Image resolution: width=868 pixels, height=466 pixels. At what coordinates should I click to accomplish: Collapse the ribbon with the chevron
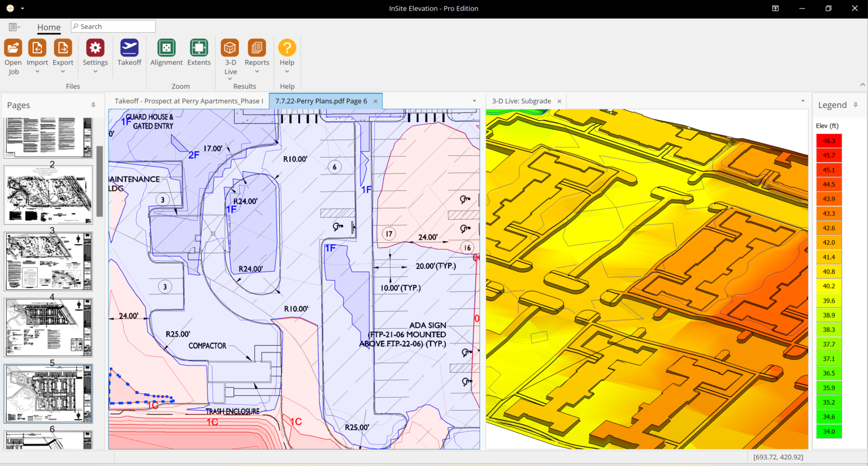point(862,85)
